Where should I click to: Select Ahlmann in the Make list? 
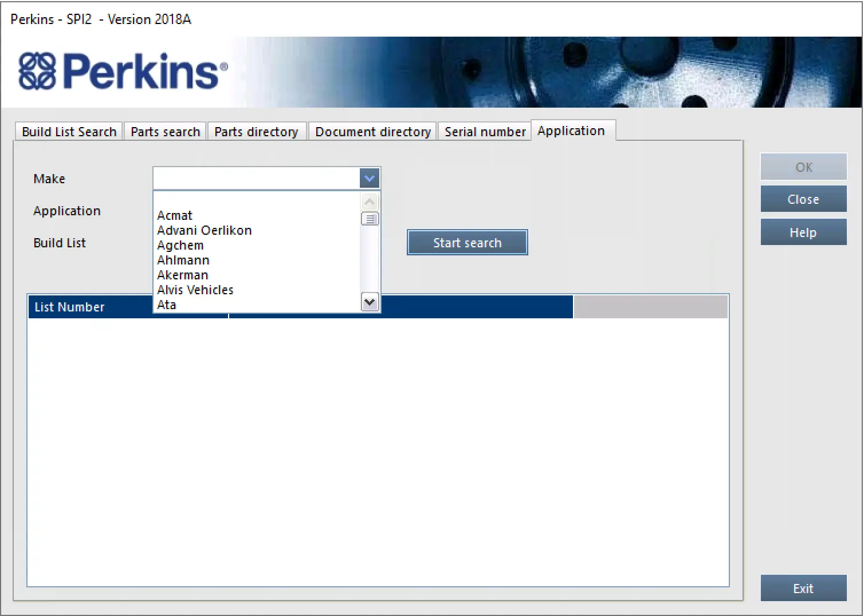click(x=183, y=260)
